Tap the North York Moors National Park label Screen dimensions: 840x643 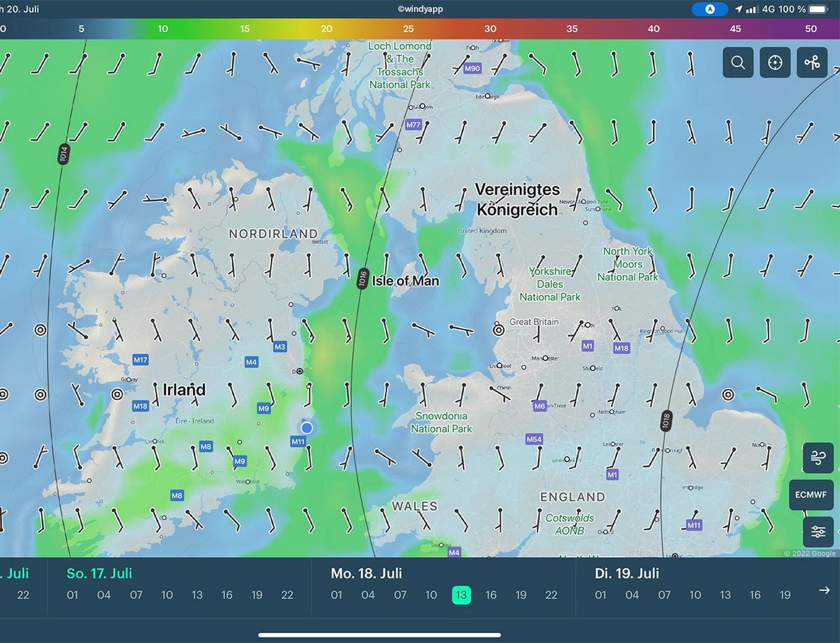628,264
